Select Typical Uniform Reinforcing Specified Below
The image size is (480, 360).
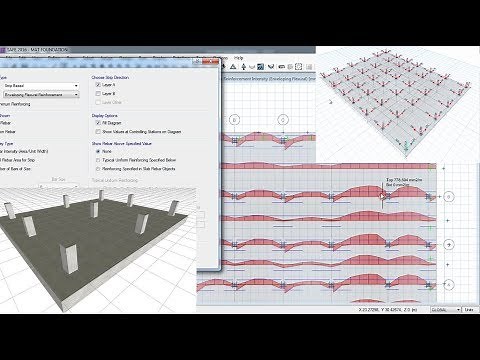pyautogui.click(x=98, y=160)
